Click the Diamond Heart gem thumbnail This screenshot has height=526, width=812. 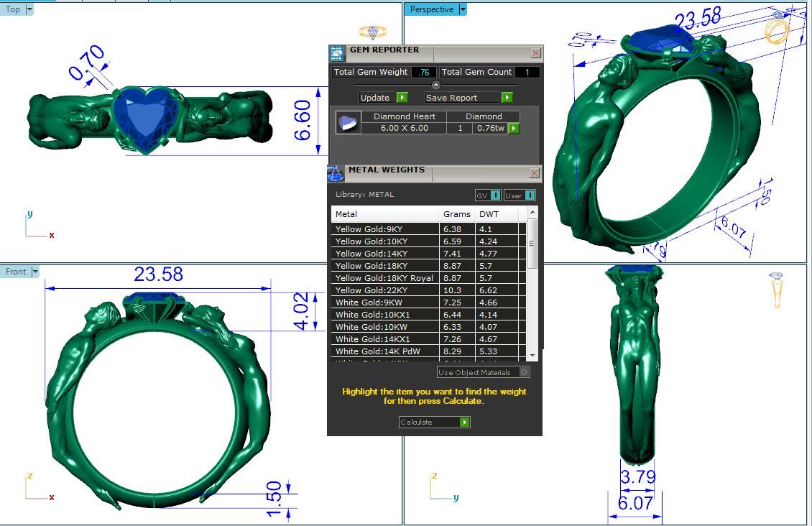349,123
